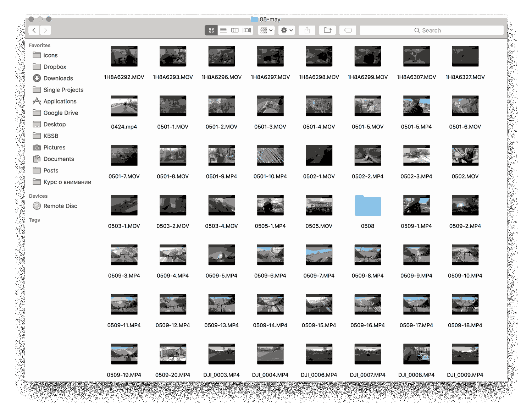
Task: Select 0509-7.MP4 video thumbnail
Action: click(x=319, y=255)
